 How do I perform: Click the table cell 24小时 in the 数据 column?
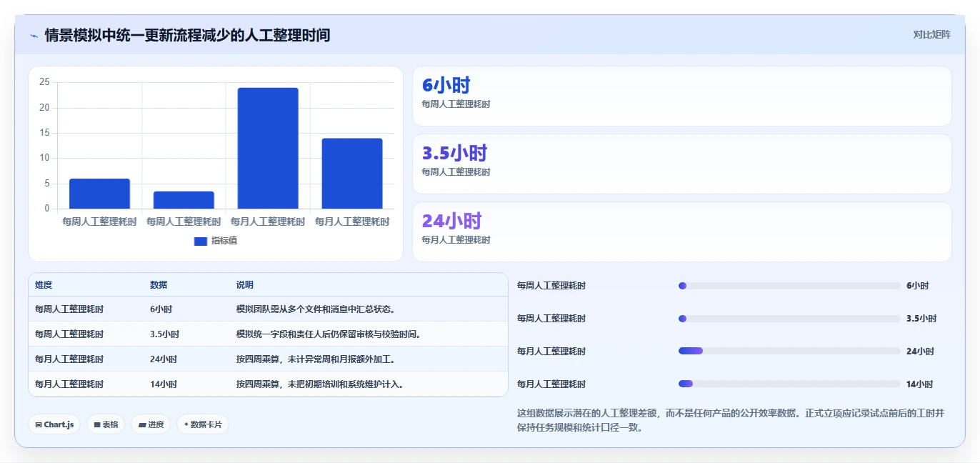164,359
